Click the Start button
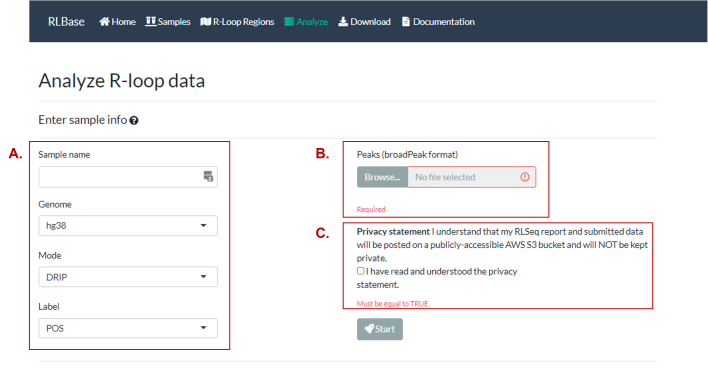The image size is (708, 370). (x=380, y=329)
